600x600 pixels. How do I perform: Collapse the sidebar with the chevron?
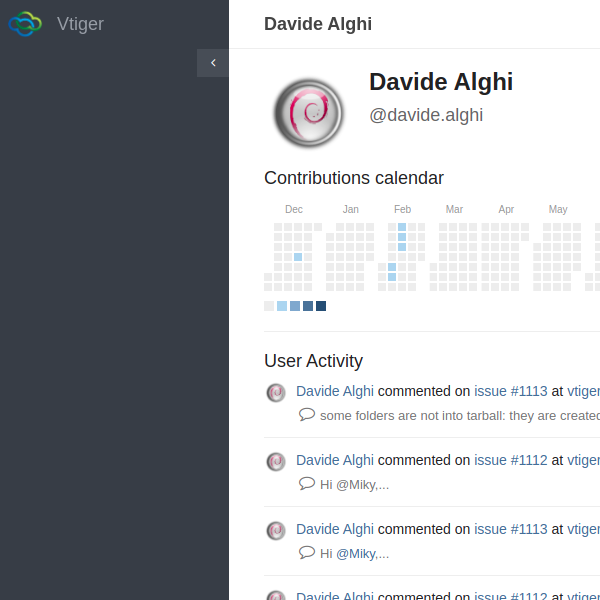coord(213,63)
